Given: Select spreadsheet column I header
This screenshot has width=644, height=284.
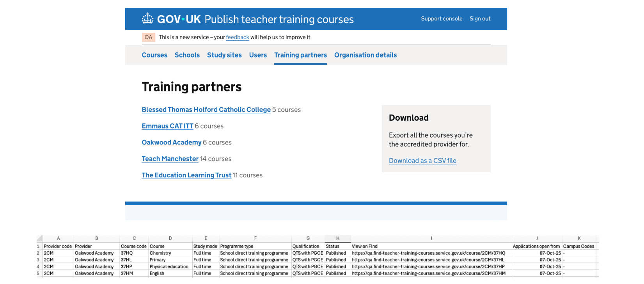Looking at the screenshot, I should tap(431, 238).
